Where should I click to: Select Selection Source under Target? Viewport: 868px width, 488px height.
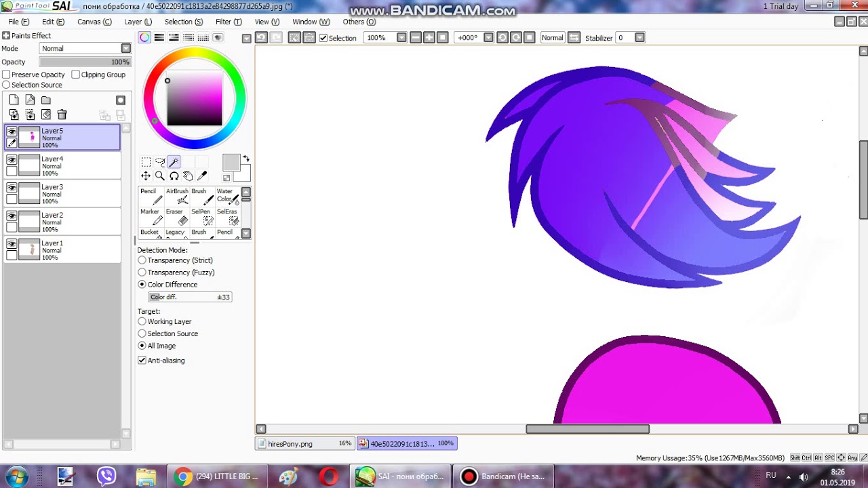coord(142,333)
